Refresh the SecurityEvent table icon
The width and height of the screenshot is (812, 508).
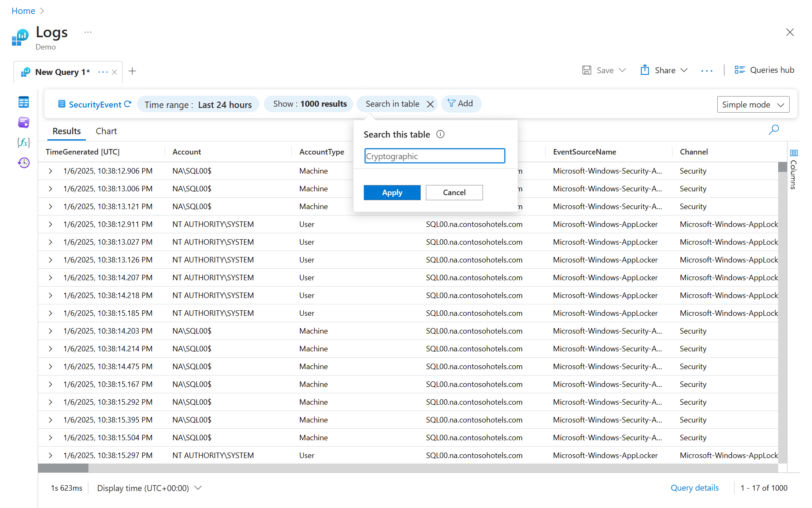128,104
